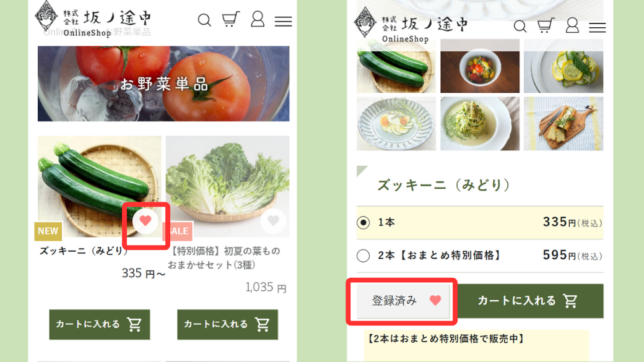Click カートに入れる under 初夏の葉もの set
This screenshot has width=644, height=362.
(227, 324)
